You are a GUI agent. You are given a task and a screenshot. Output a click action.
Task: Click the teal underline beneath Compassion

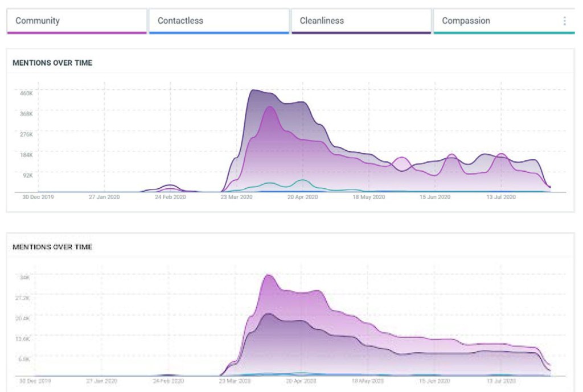coord(503,33)
